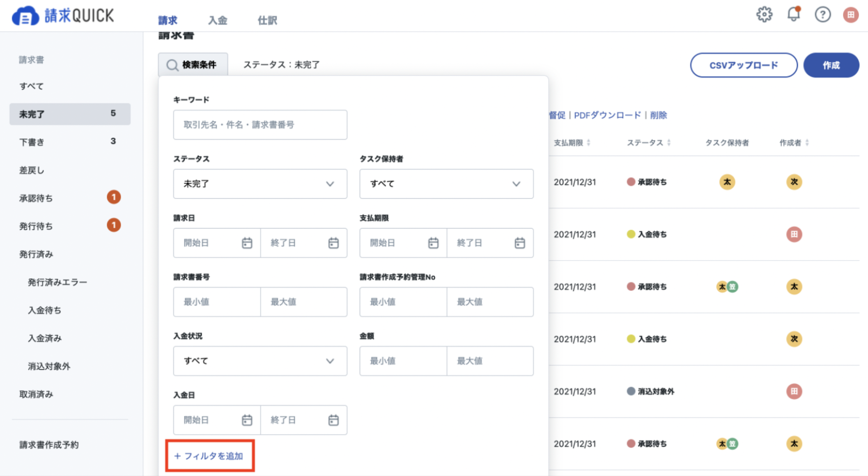868x476 pixels.
Task: Open the 請求日 開始日 calendar icon
Action: (x=247, y=243)
